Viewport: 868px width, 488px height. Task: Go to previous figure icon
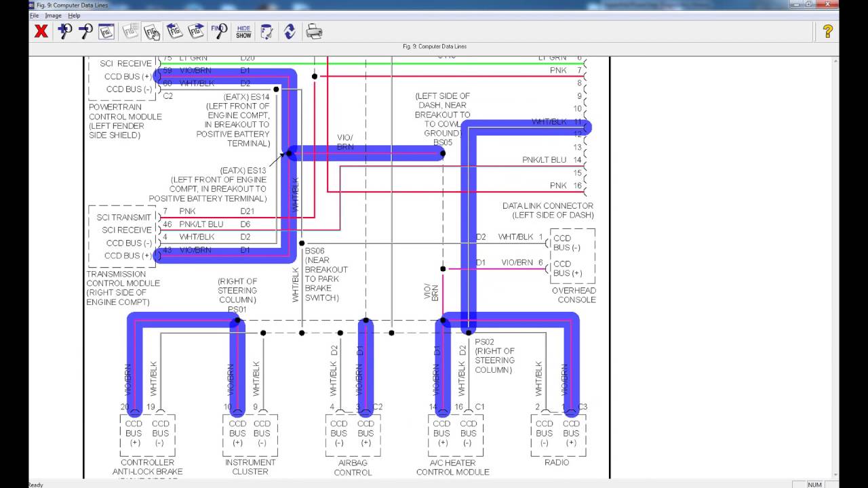pyautogui.click(x=174, y=31)
